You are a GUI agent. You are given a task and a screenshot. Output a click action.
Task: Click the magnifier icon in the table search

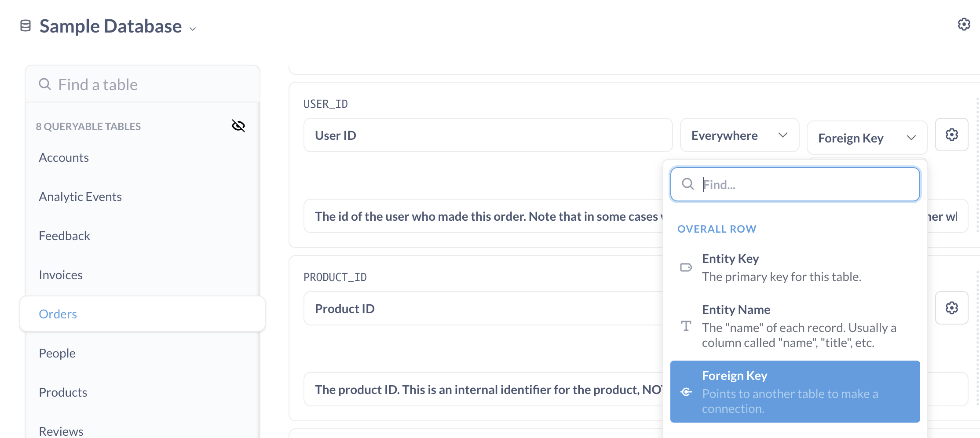coord(45,84)
